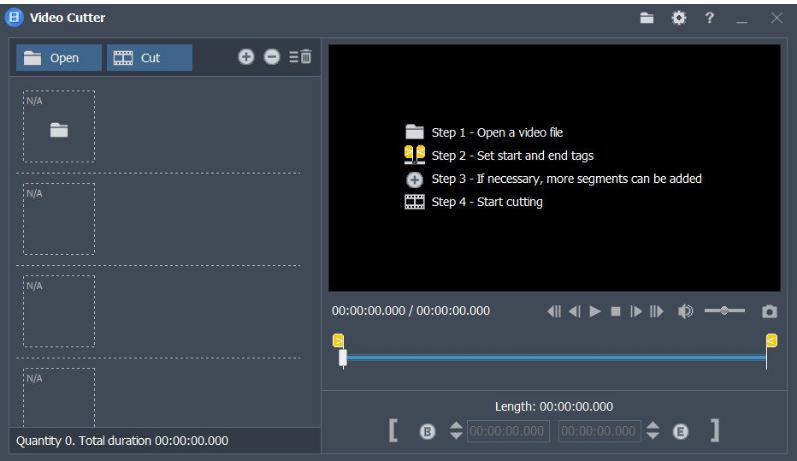Image resolution: width=797 pixels, height=461 pixels.
Task: Click the Open button
Action: [58, 57]
